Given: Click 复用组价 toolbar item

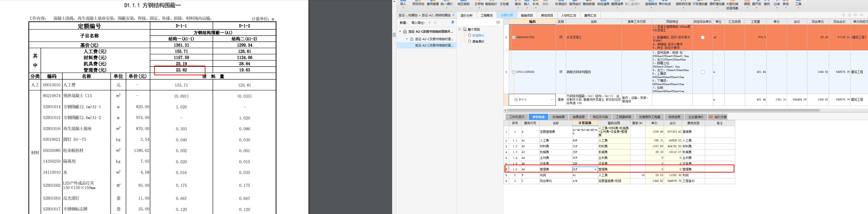Looking at the screenshot, I should (575, 4).
